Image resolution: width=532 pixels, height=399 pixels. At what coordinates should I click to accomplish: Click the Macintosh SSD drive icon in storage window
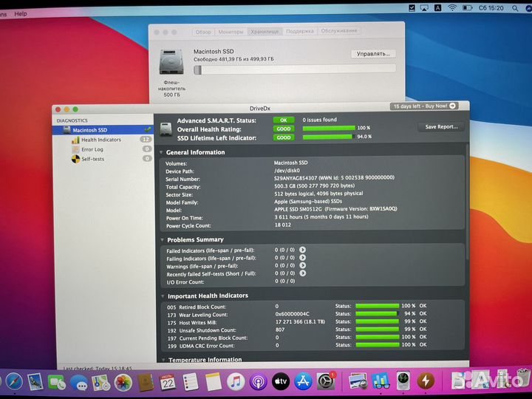tap(171, 62)
